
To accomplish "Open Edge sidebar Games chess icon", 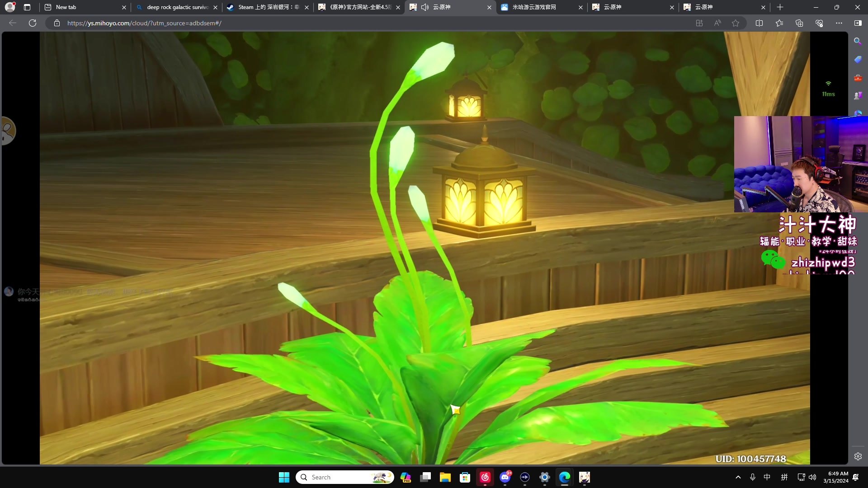I will pos(858,95).
